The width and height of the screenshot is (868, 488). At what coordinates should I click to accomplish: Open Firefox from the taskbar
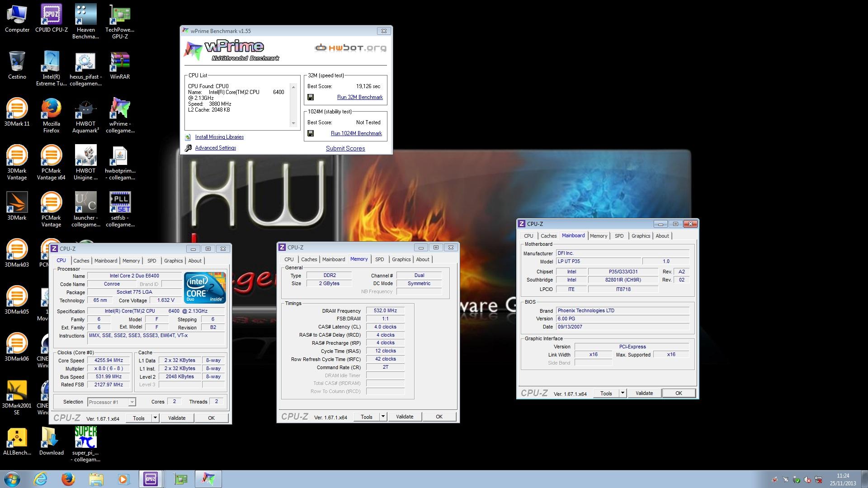tap(68, 479)
